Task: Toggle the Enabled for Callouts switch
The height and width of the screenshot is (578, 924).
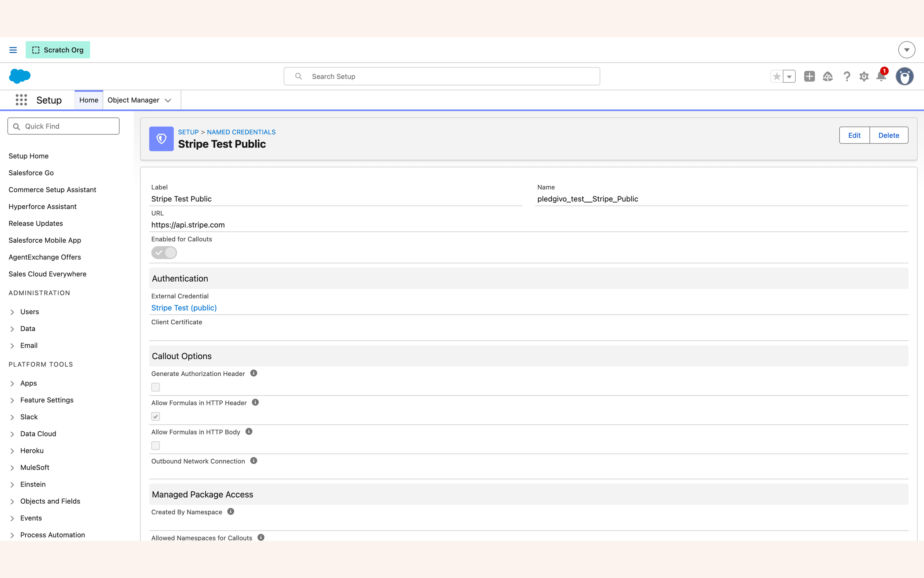Action: (164, 253)
